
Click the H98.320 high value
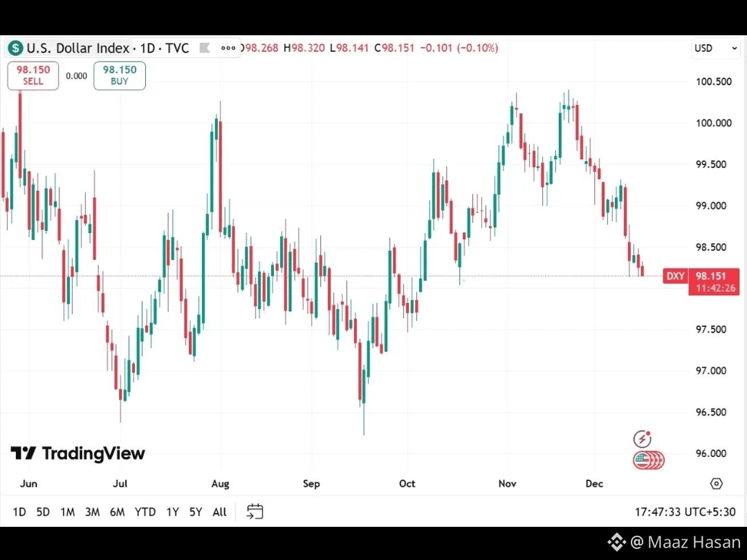(x=304, y=48)
